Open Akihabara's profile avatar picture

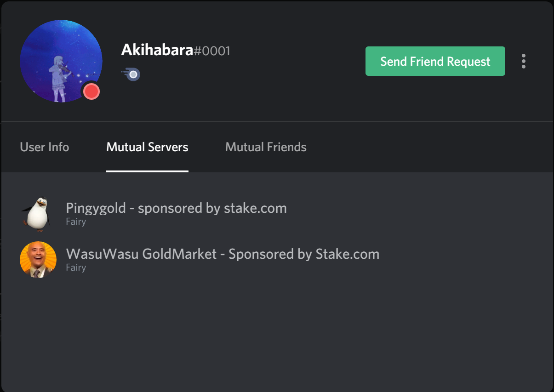pos(61,61)
